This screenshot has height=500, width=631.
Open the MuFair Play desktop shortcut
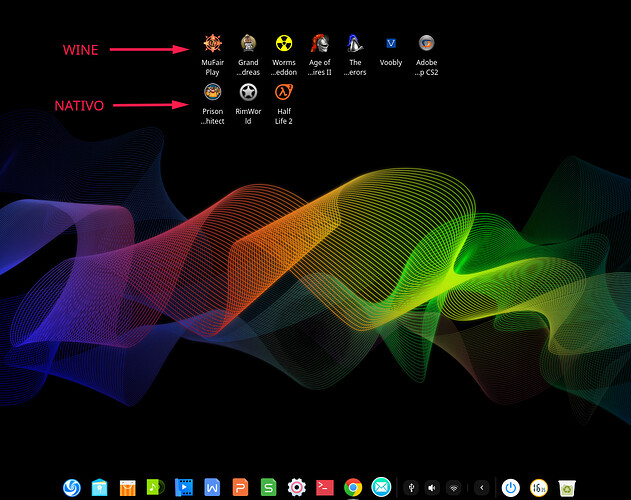pos(212,43)
